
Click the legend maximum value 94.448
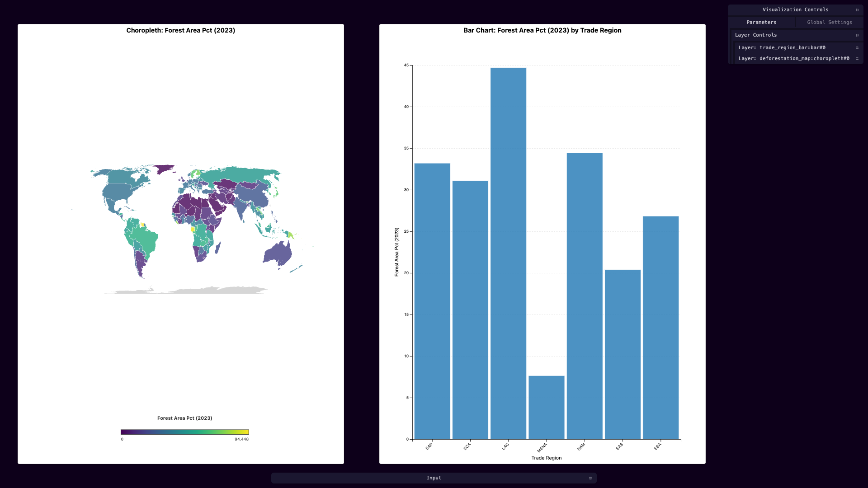coord(241,439)
